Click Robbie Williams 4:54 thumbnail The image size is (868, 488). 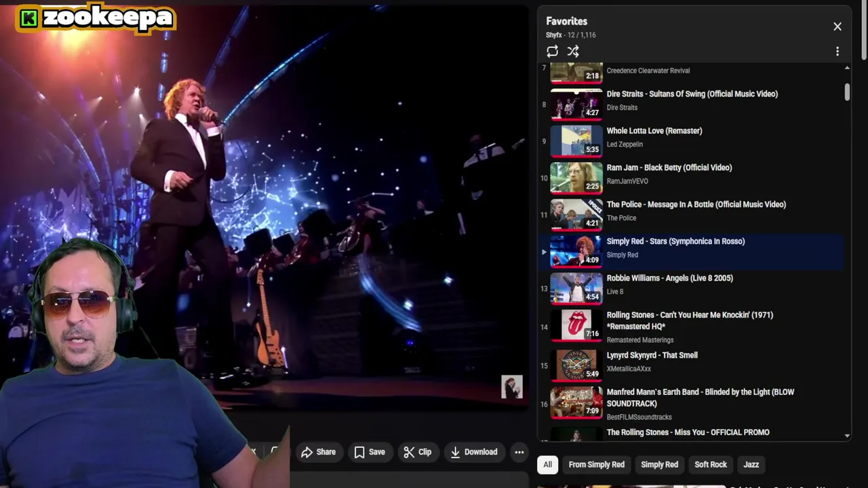(x=576, y=287)
